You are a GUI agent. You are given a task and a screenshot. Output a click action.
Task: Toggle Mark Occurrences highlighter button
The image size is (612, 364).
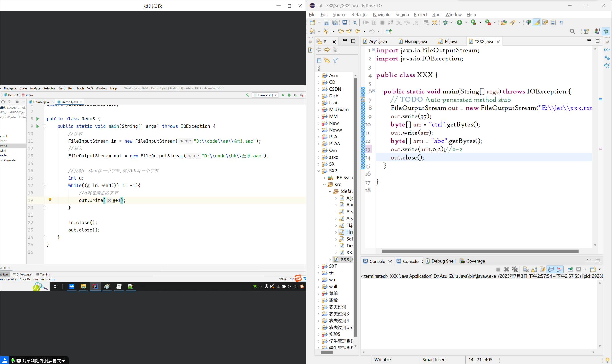point(537,22)
